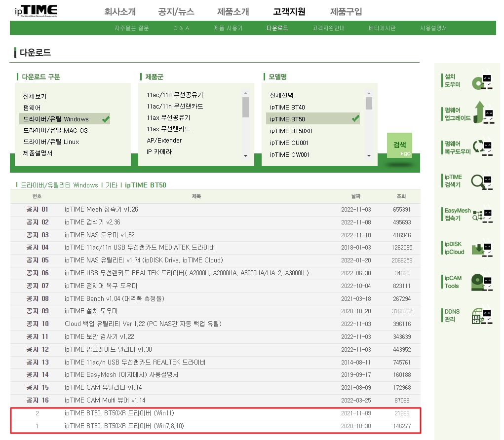Select ipTIME BT50XR model

pos(291,131)
